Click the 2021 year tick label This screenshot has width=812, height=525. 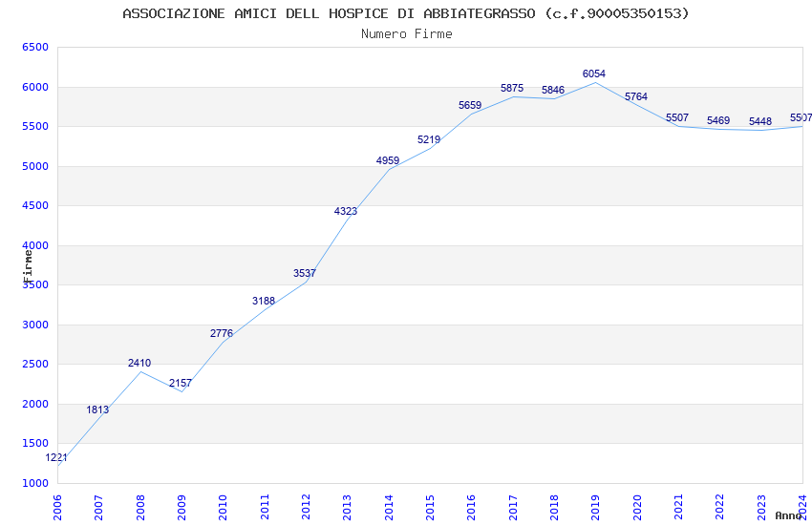click(679, 508)
